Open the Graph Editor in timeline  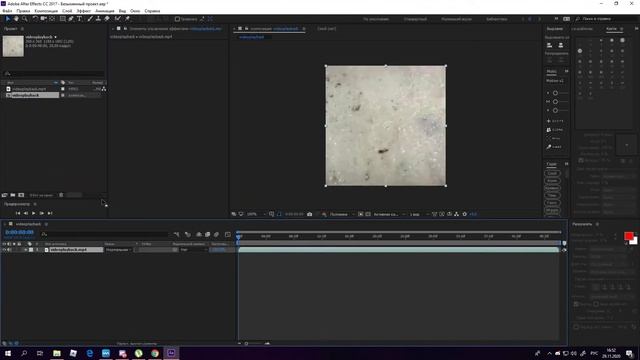pos(228,234)
